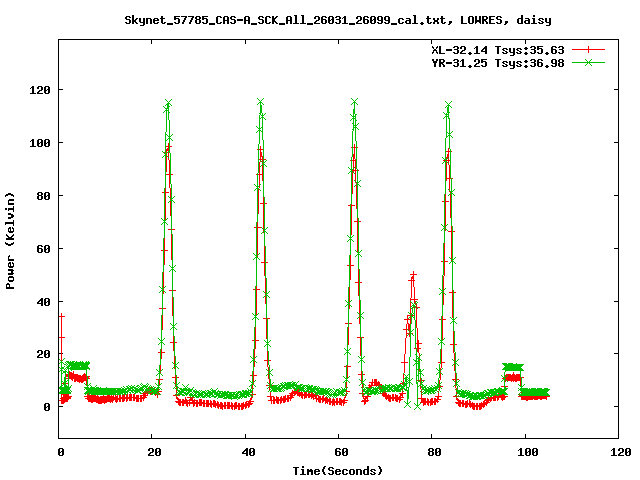Select the YR-31.25 Tsys:36.98 legend label
The height and width of the screenshot is (480, 640).
pos(498,63)
